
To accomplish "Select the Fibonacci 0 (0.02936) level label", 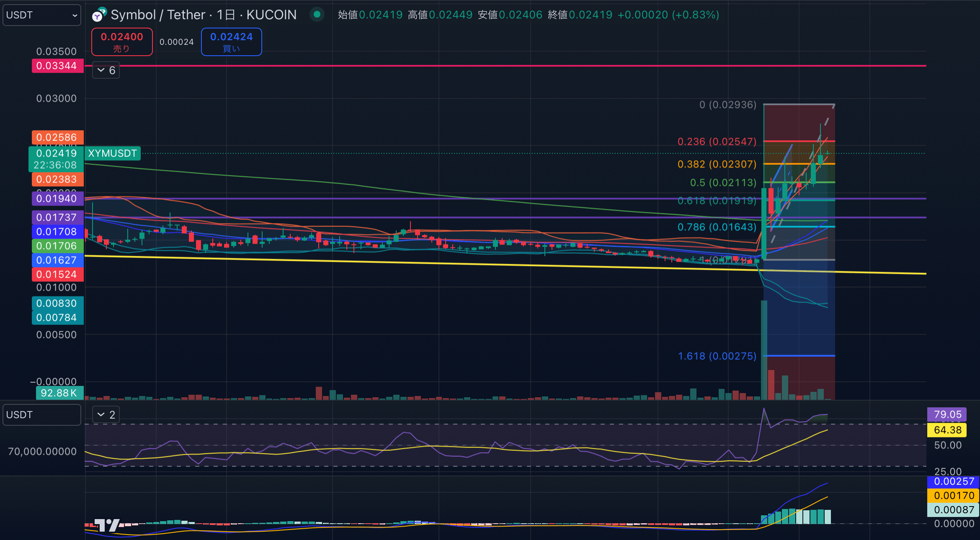I will pyautogui.click(x=728, y=105).
